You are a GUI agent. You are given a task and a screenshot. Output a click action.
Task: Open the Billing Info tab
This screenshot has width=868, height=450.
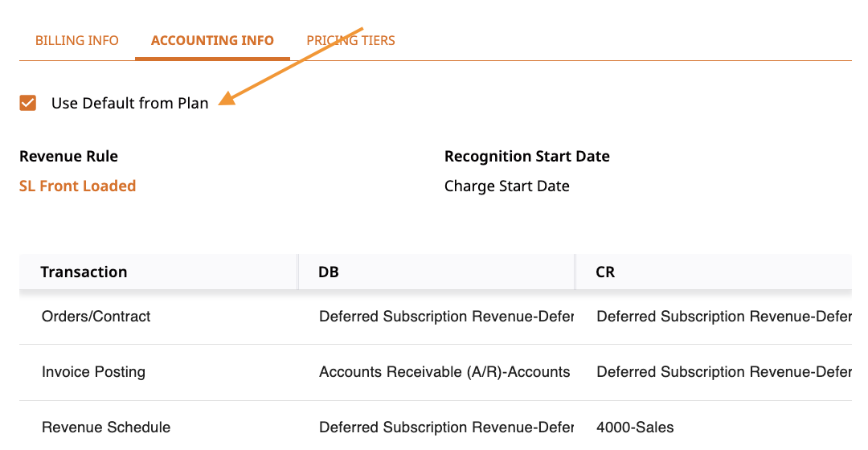[x=77, y=40]
